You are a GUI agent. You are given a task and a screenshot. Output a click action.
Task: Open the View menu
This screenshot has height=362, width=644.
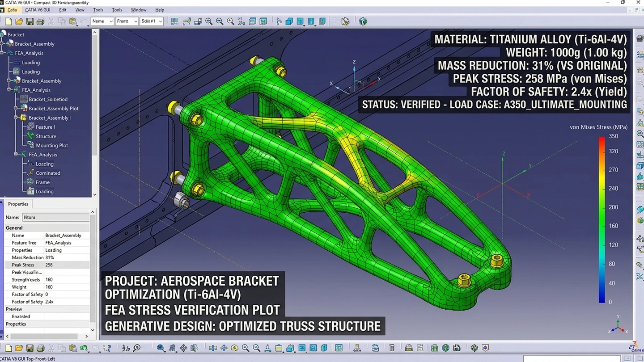[x=80, y=10]
